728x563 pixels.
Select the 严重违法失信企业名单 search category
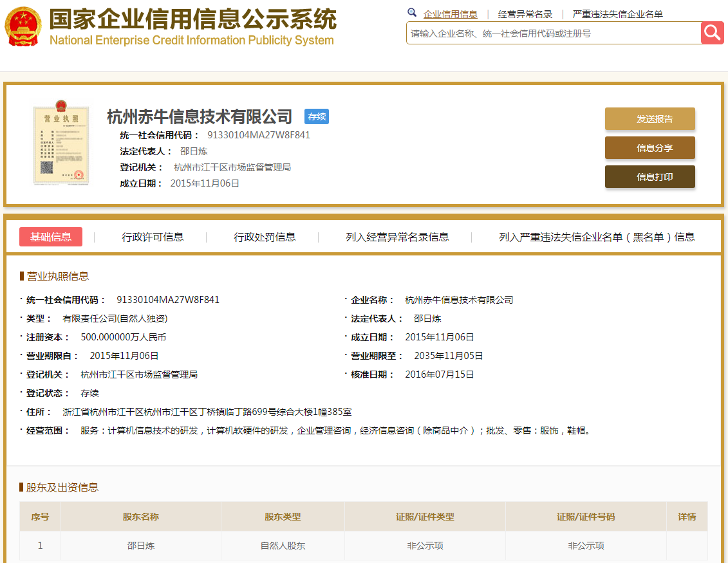617,14
